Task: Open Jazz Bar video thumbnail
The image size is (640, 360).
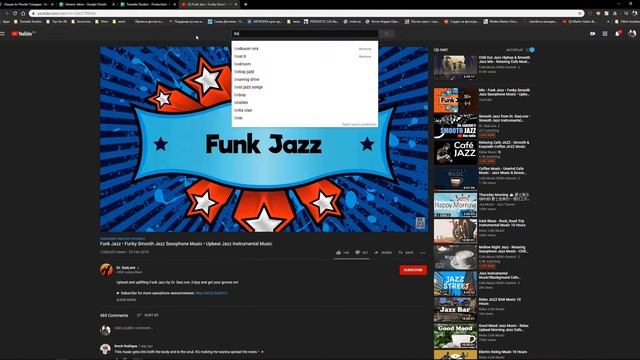Action: point(455,309)
